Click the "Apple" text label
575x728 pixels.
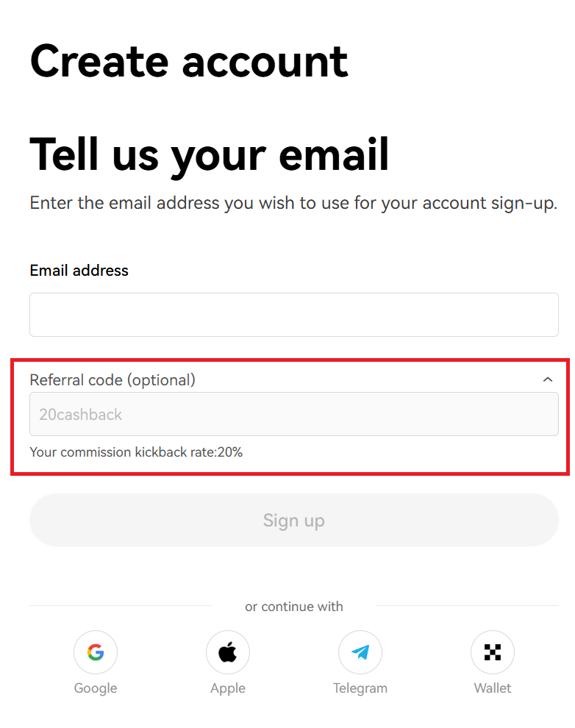(x=228, y=688)
